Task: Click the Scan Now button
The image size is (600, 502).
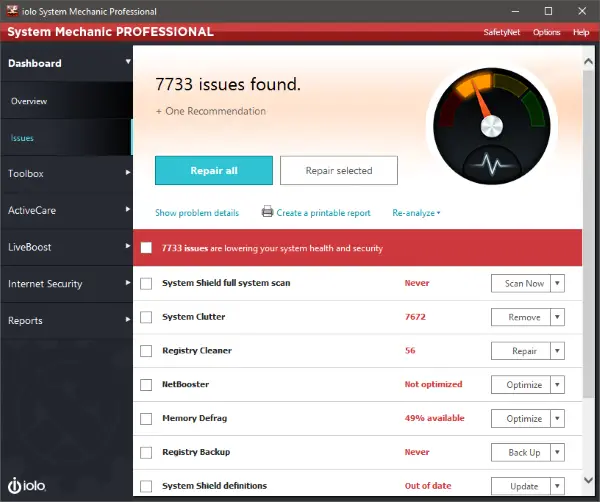Action: [x=521, y=284]
